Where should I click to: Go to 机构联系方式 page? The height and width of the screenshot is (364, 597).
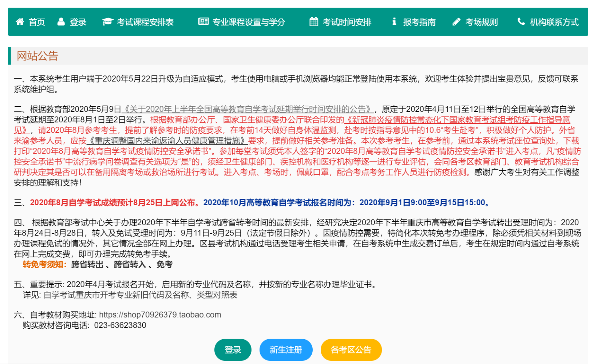tap(554, 22)
